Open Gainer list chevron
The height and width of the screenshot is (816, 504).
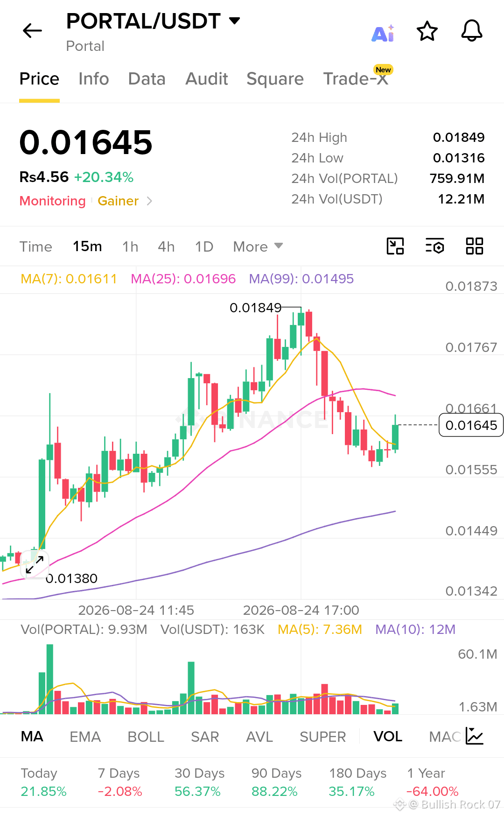(149, 201)
